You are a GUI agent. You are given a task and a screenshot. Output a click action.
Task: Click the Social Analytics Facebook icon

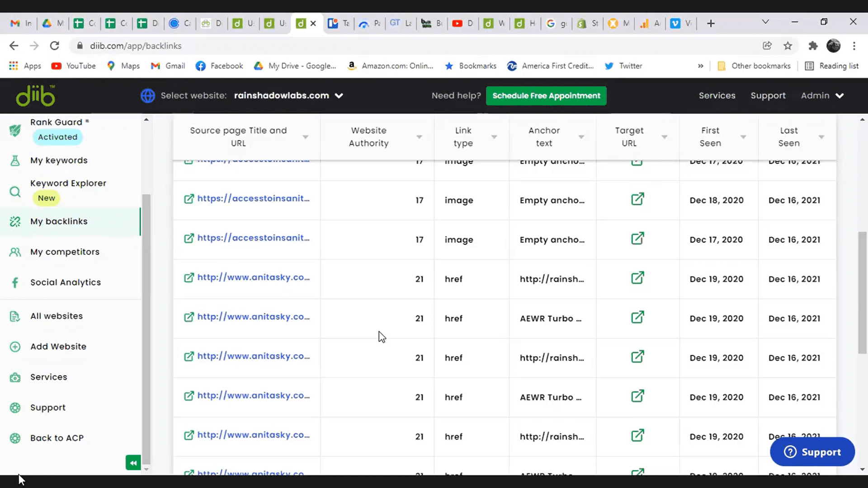[x=15, y=282]
